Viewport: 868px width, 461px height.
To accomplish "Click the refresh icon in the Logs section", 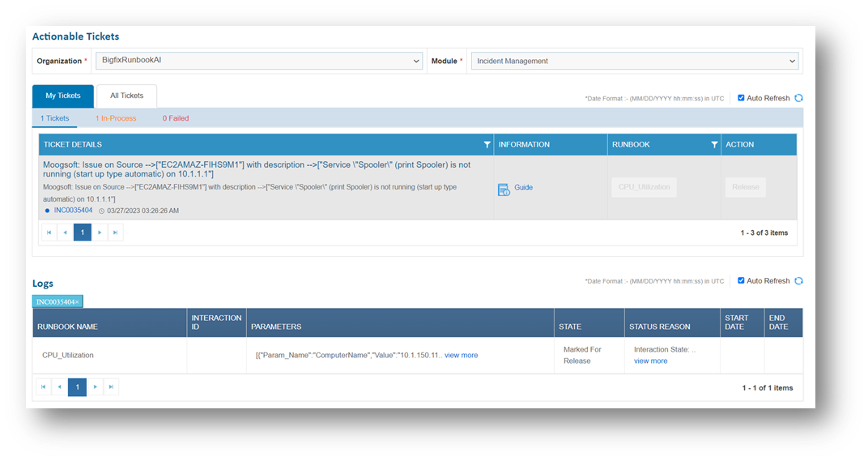I will 798,281.
